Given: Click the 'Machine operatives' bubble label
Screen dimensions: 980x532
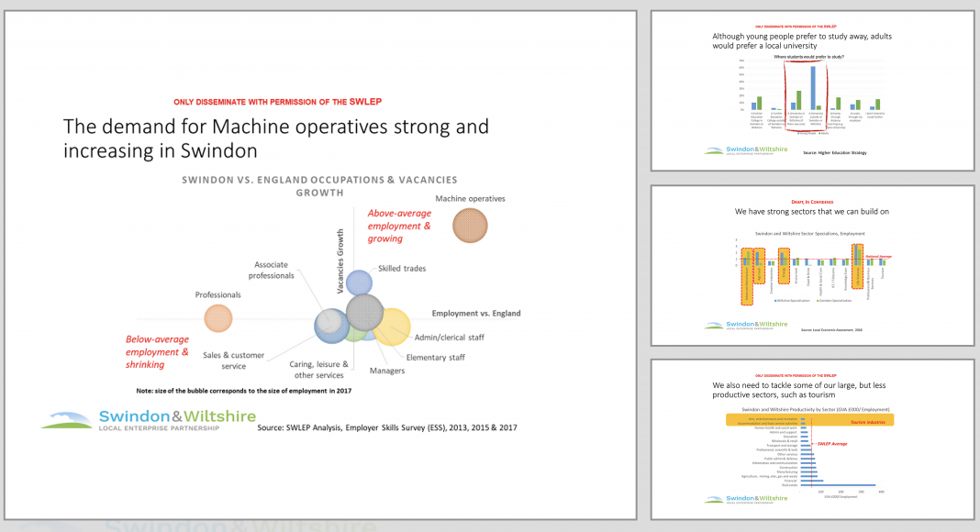Looking at the screenshot, I should [470, 198].
